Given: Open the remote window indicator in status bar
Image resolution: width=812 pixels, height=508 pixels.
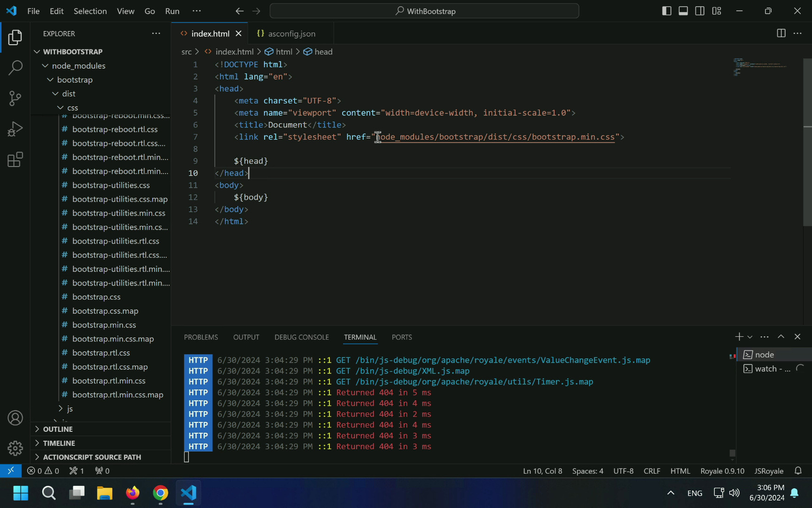Looking at the screenshot, I should [x=10, y=470].
